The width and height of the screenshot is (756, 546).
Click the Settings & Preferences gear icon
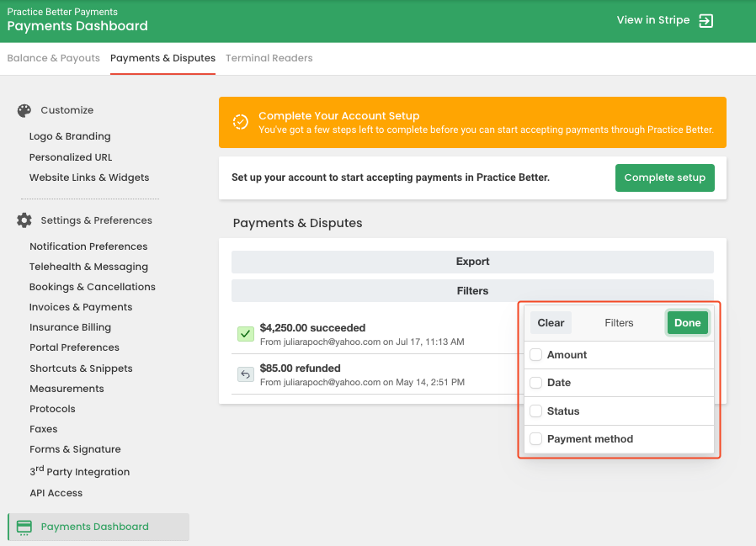point(24,220)
